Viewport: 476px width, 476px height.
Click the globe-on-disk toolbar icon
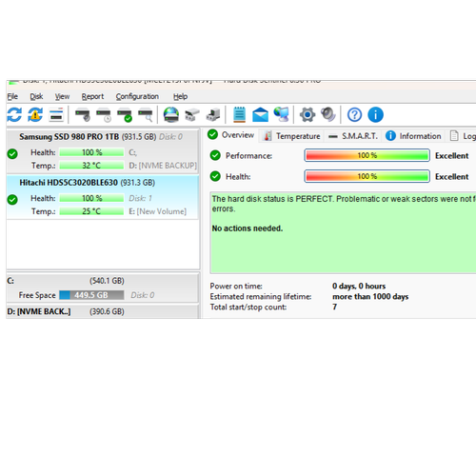click(171, 114)
